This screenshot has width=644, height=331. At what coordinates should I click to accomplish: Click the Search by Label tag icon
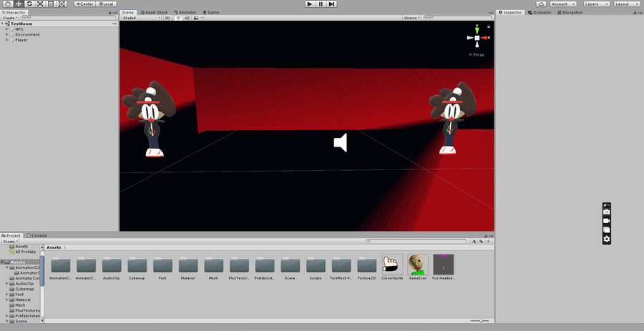481,241
